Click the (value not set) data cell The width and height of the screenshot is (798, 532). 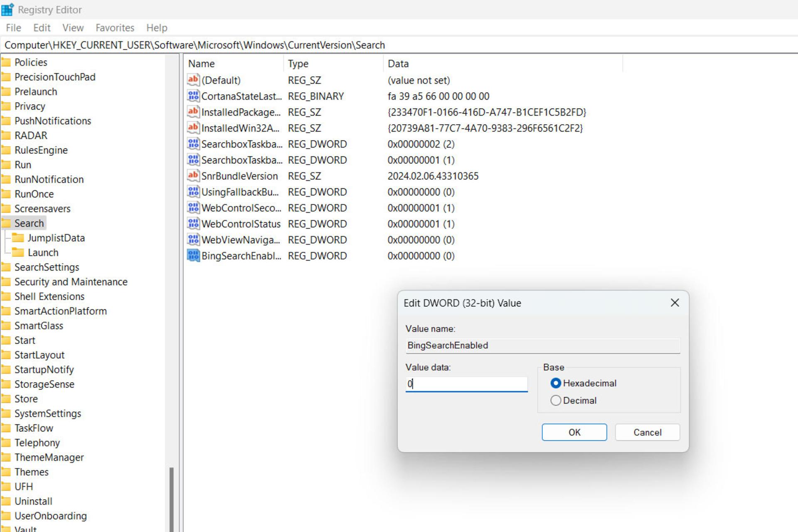pyautogui.click(x=419, y=80)
